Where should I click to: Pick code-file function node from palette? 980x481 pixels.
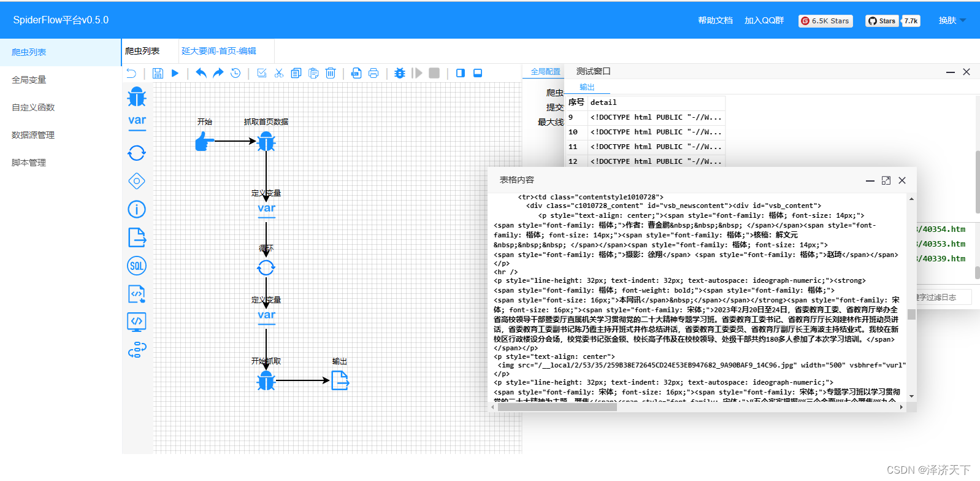[x=137, y=294]
